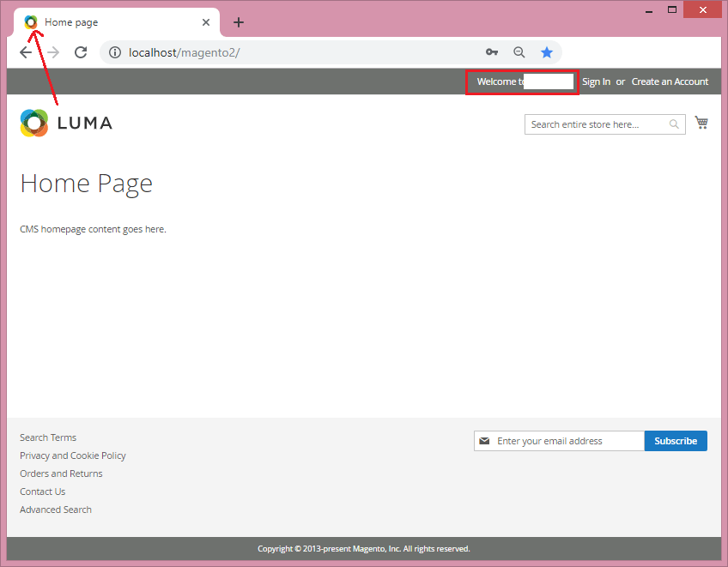This screenshot has height=567, width=728.
Task: Focus the newsletter email address field
Action: tap(567, 441)
